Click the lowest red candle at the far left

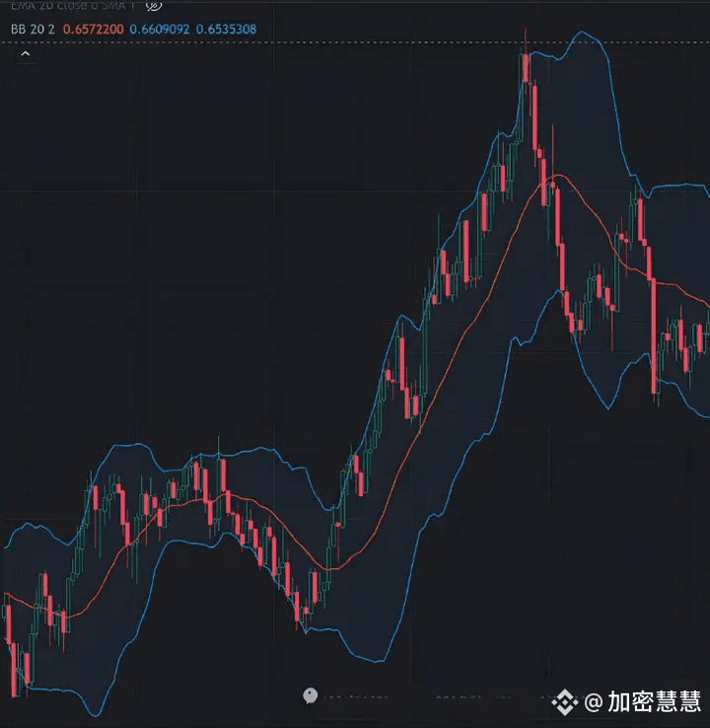click(x=14, y=669)
